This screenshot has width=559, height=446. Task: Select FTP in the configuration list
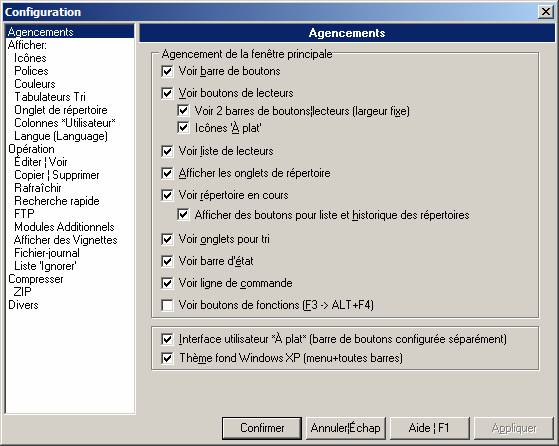tap(24, 214)
